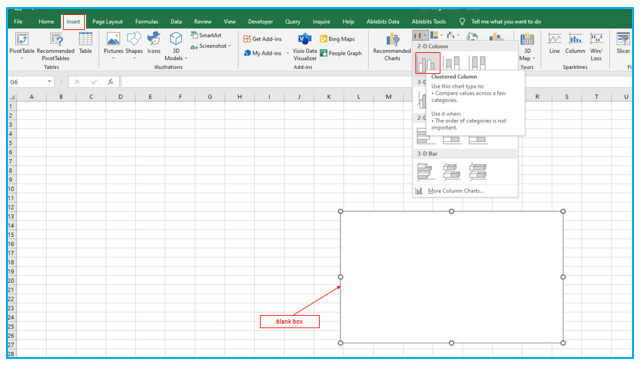Select row 10 header
The width and height of the screenshot is (642, 366).
coord(11,189)
